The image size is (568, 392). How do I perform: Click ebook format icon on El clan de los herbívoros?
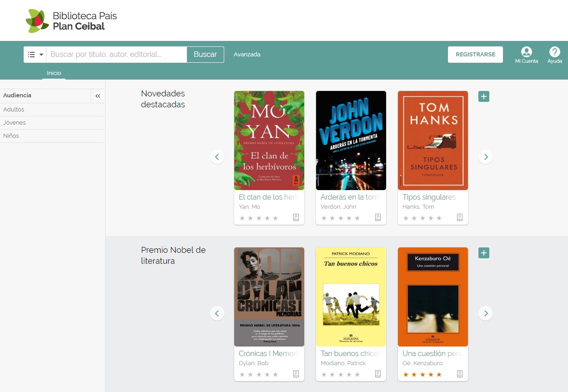pos(296,217)
